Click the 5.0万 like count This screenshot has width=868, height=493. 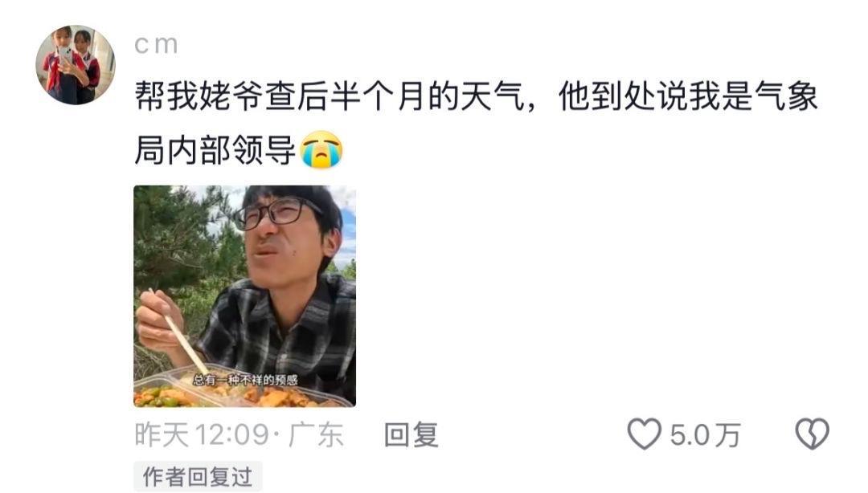click(x=705, y=435)
